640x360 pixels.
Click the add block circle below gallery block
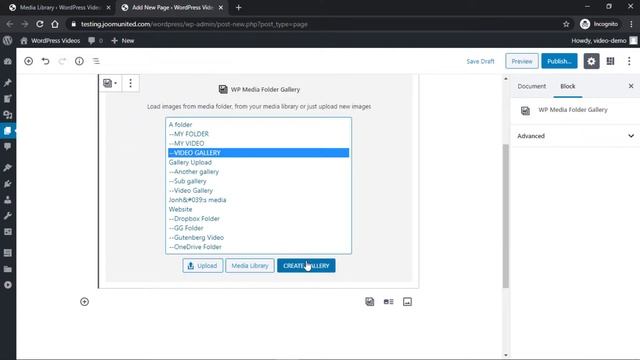click(x=84, y=302)
